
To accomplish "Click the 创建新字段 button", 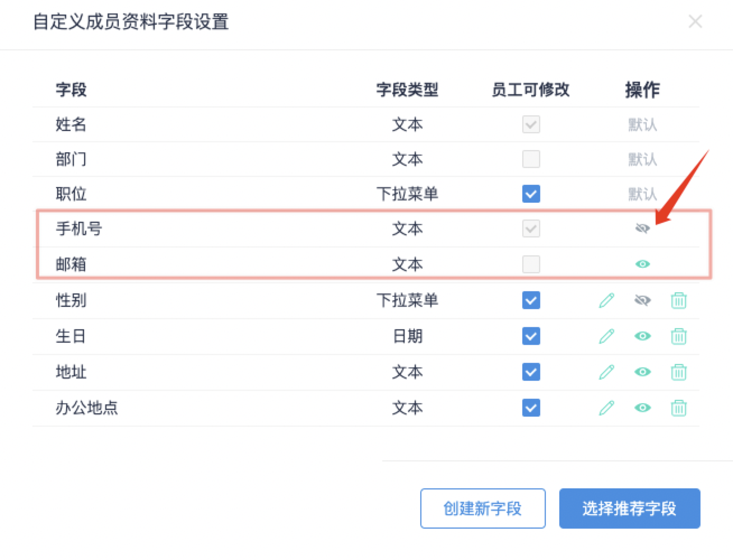I will click(x=483, y=508).
